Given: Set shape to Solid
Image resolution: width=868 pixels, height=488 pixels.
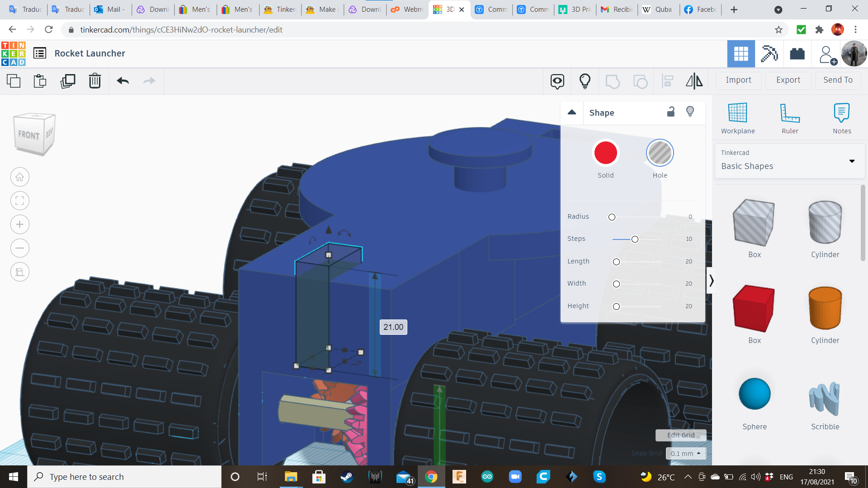Looking at the screenshot, I should click(x=605, y=153).
